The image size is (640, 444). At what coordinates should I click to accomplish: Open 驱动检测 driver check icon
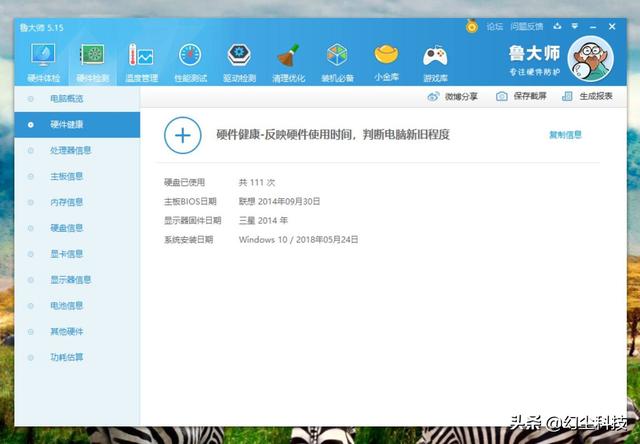tap(239, 55)
